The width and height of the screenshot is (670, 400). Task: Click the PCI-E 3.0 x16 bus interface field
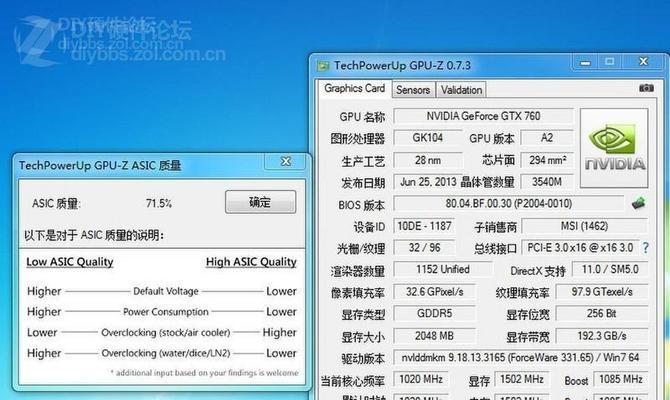click(x=580, y=248)
